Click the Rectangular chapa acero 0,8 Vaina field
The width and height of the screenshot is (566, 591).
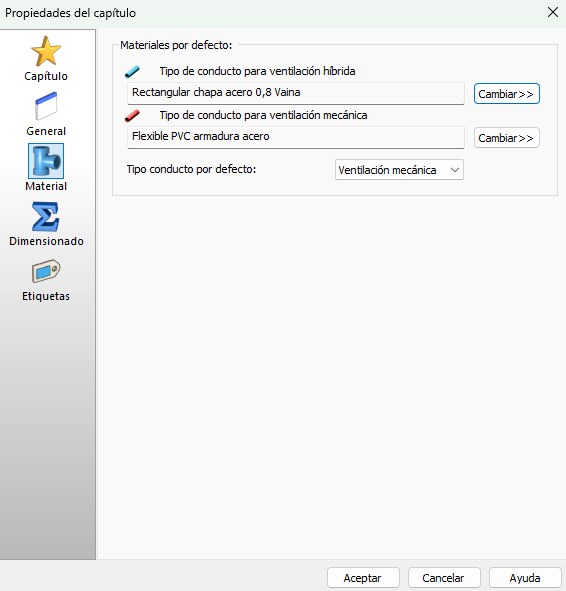tap(296, 93)
